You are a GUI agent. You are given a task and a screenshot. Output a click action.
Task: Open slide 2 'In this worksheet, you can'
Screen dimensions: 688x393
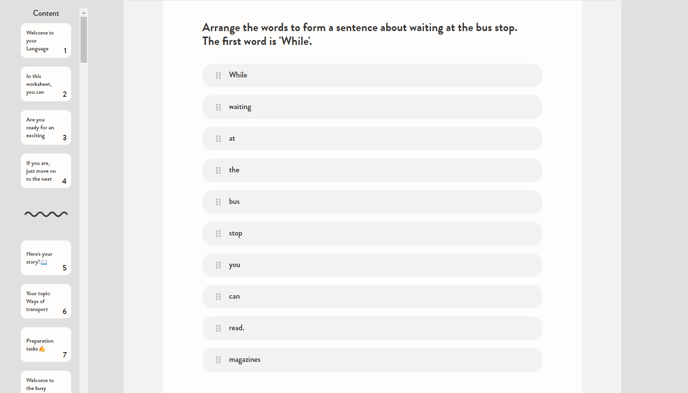point(46,84)
